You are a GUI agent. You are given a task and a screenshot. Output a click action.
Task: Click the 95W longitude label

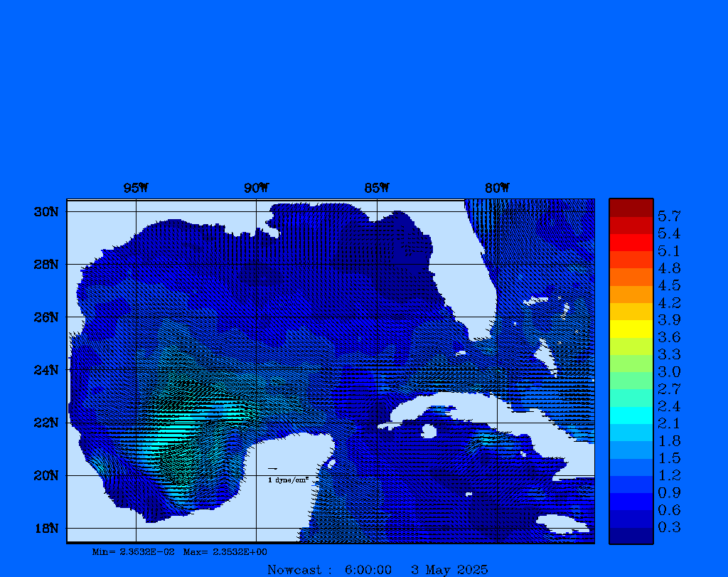(136, 189)
